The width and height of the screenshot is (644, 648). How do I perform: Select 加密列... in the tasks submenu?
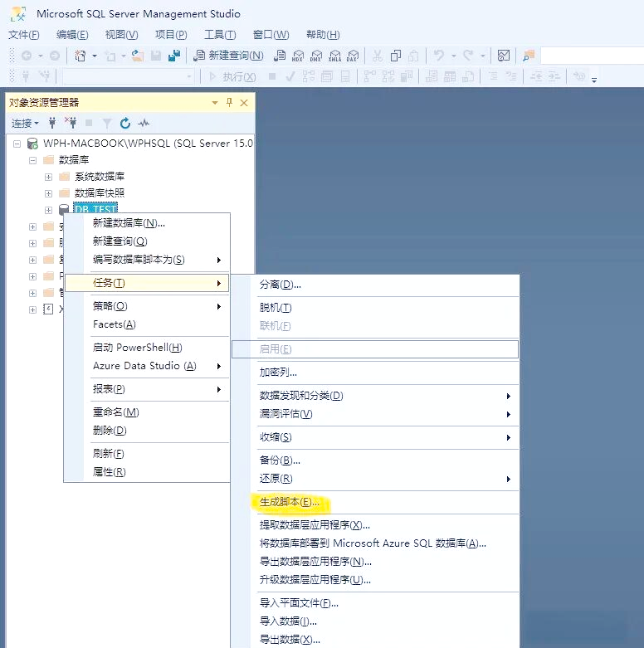[375, 373]
